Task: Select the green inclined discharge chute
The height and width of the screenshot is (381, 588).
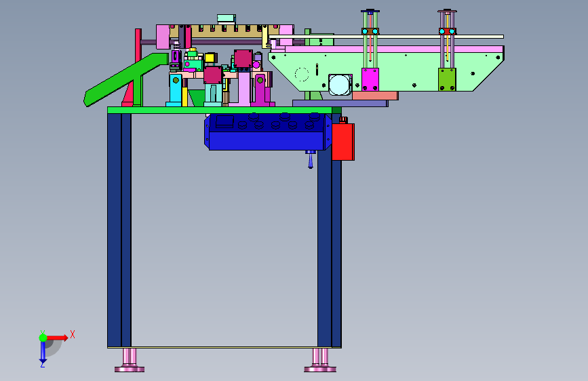Action: click(125, 79)
